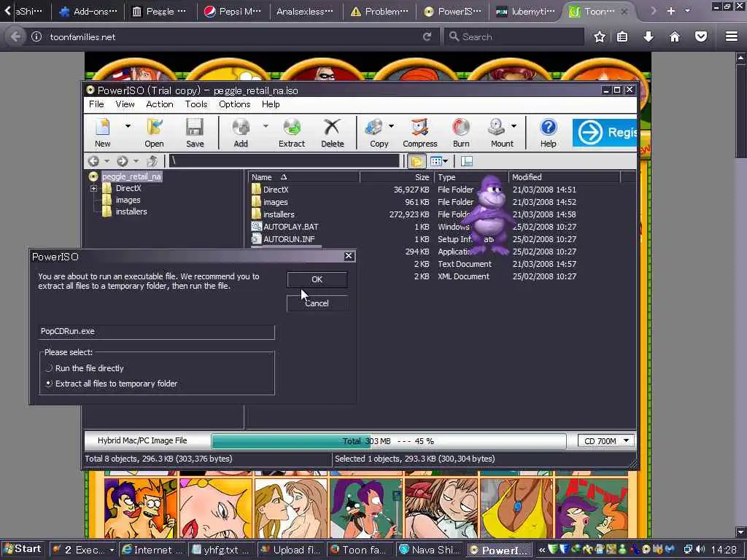This screenshot has width=747, height=560.
Task: Open the Tools menu
Action: pos(196,104)
